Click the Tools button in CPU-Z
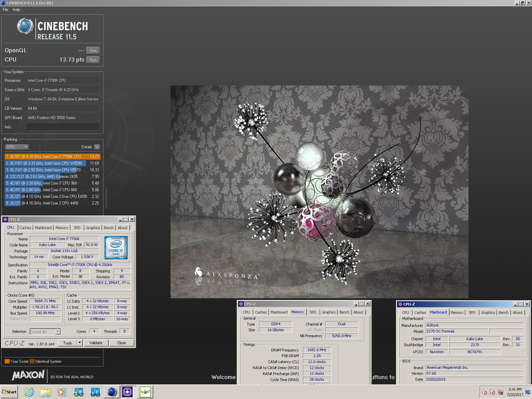This screenshot has height=399, width=532. pyautogui.click(x=67, y=343)
